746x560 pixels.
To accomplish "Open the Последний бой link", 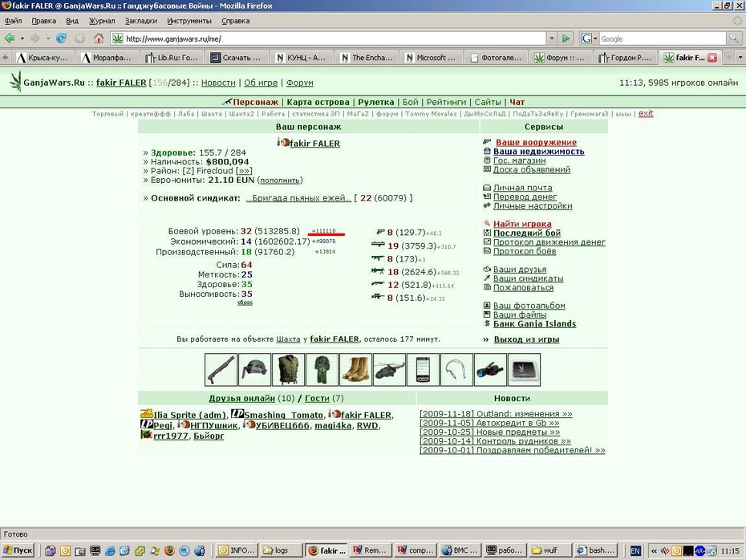I will pos(527,233).
